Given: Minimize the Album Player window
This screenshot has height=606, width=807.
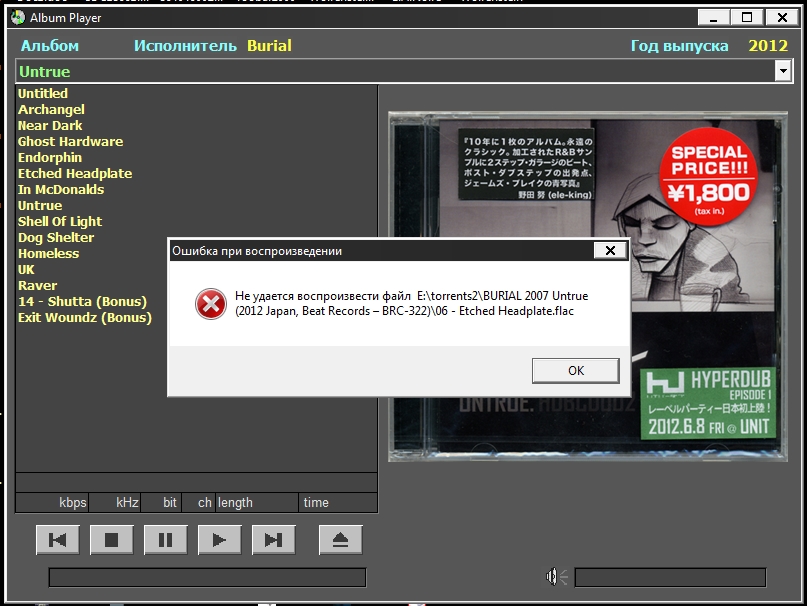Looking at the screenshot, I should pos(713,18).
